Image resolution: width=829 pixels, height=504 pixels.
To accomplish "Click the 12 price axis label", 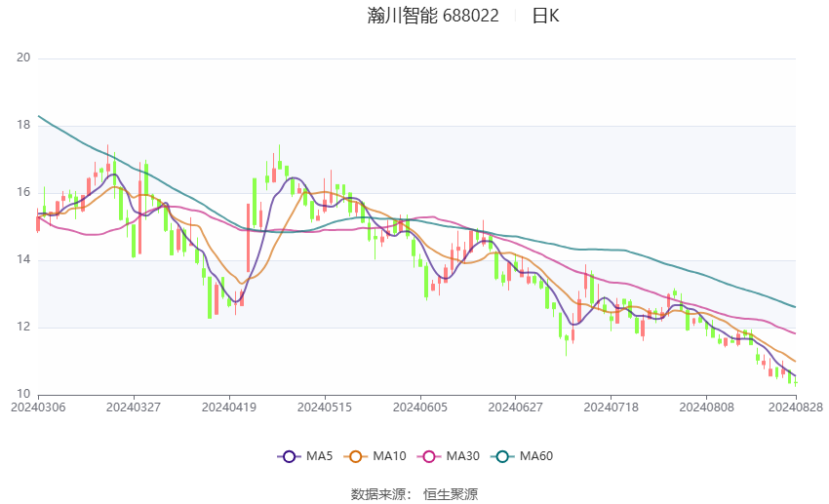I will point(23,327).
